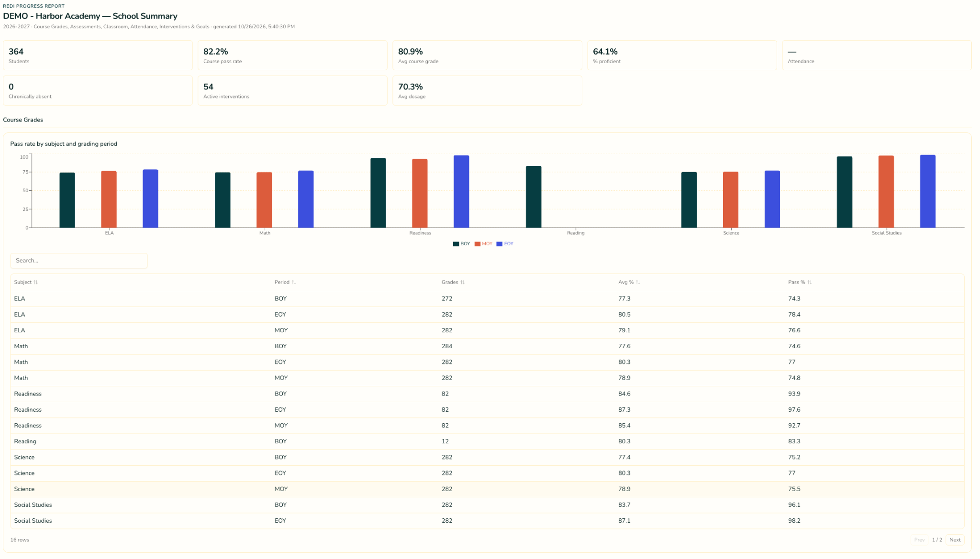The height and width of the screenshot is (559, 980).
Task: Click the '16 rows' count text
Action: point(20,540)
